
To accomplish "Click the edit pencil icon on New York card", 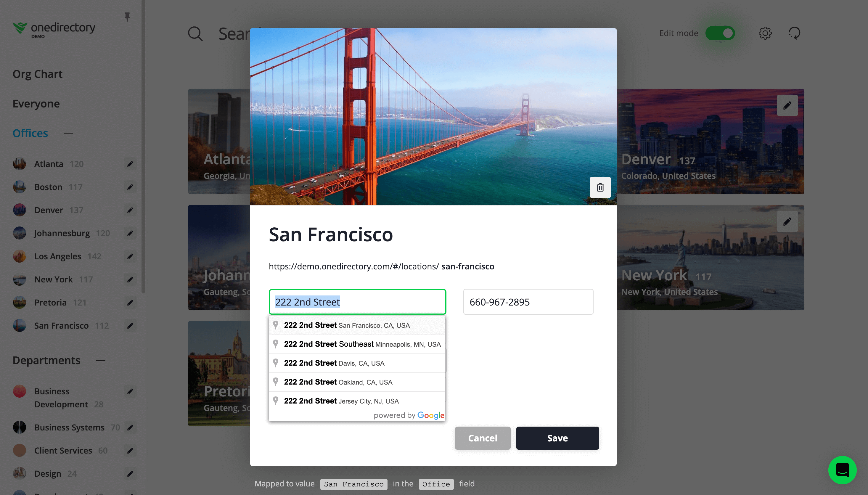I will tap(787, 221).
